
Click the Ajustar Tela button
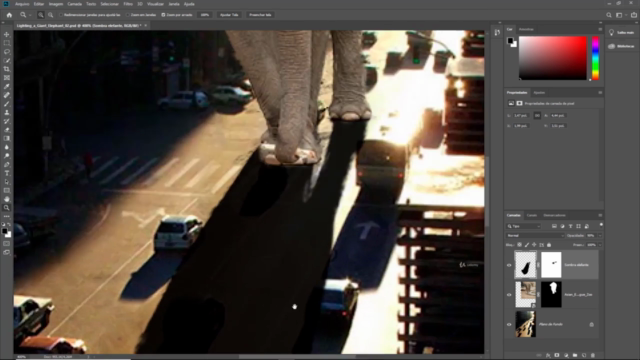coord(229,15)
